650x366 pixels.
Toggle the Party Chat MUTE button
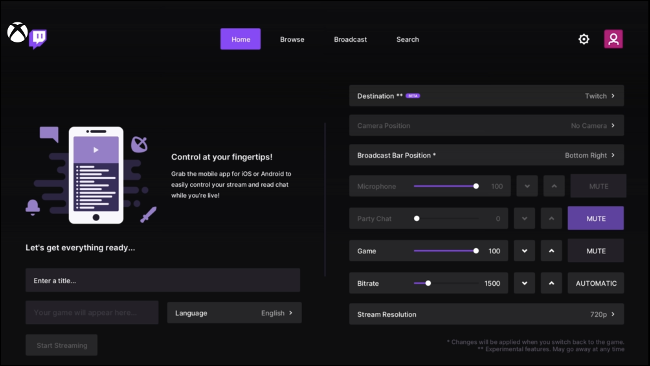596,218
